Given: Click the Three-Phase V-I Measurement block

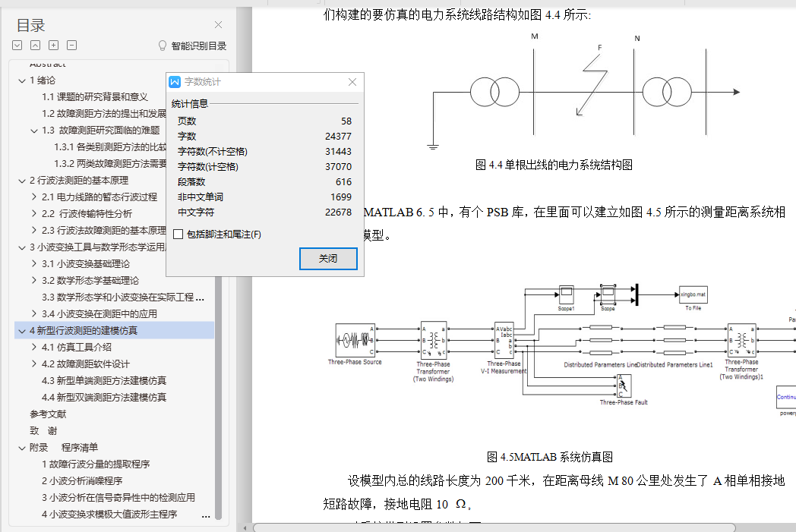Looking at the screenshot, I should coord(504,340).
